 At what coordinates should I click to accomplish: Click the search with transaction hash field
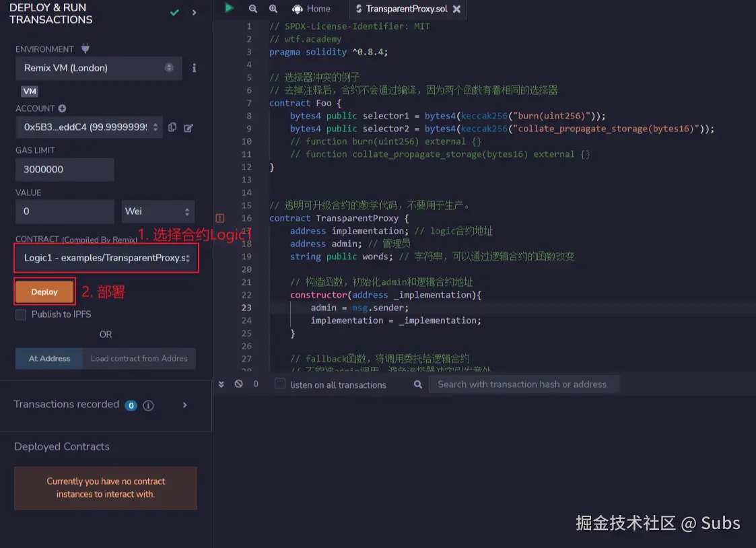pos(524,384)
